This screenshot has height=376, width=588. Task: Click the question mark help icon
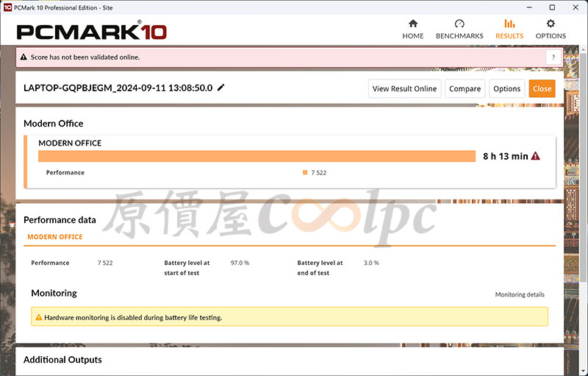click(553, 57)
